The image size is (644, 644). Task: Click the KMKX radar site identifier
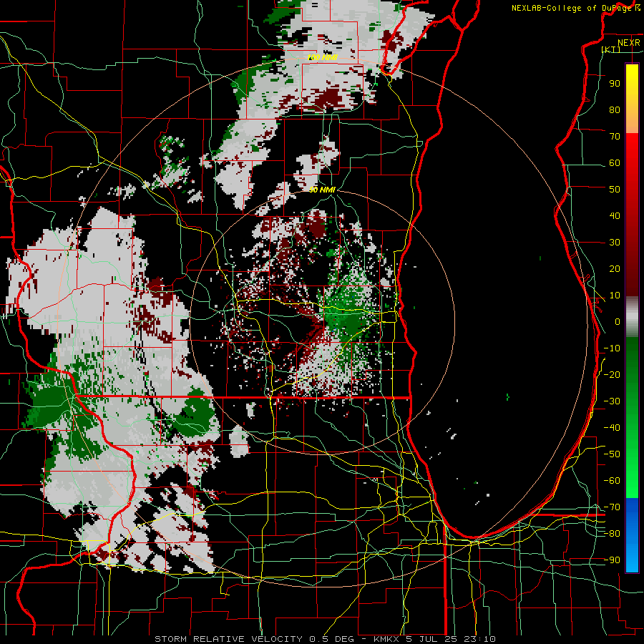point(388,639)
